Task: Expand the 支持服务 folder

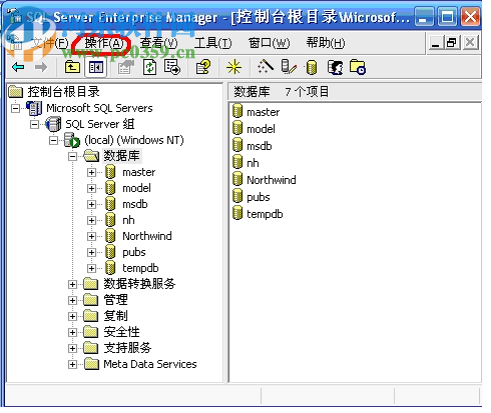Action: point(72,349)
